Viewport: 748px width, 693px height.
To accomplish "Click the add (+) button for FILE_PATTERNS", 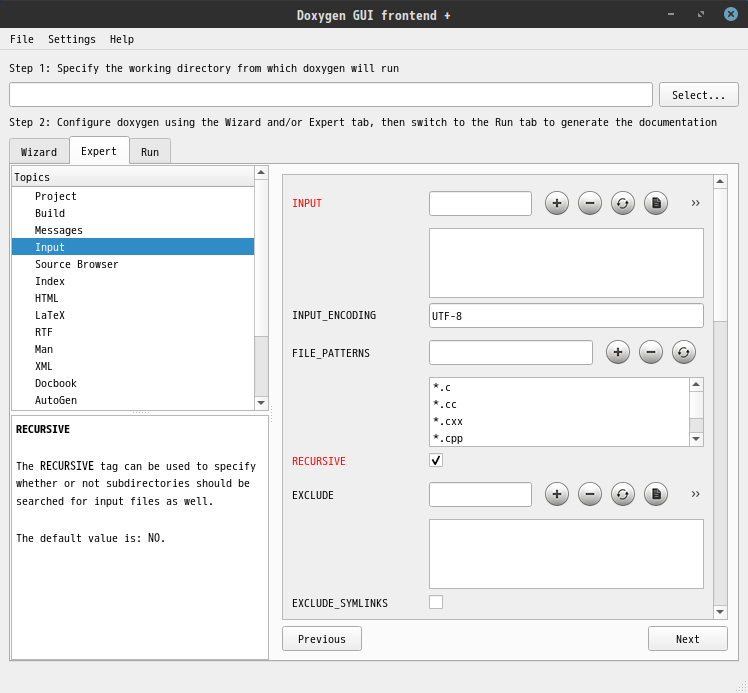I will [618, 352].
